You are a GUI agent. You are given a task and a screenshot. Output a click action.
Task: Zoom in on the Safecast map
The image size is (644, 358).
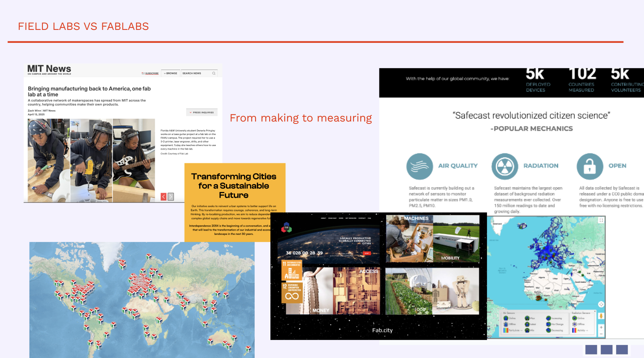[x=601, y=327]
